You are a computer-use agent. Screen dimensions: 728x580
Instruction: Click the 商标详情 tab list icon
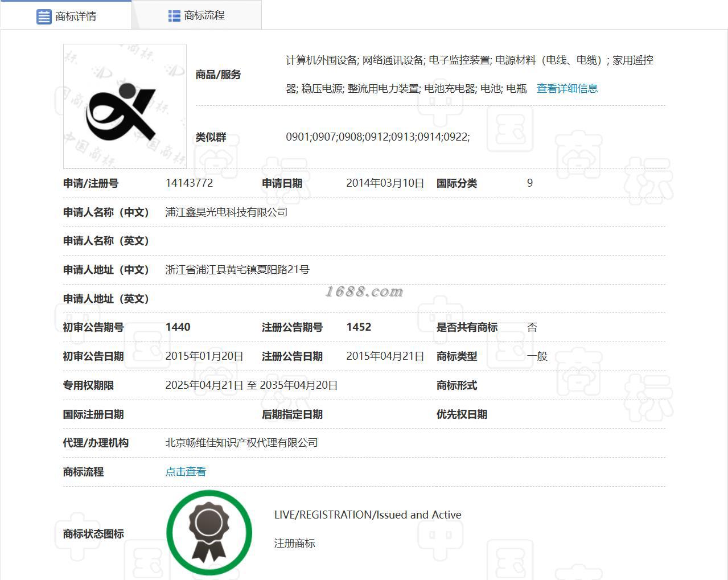click(x=44, y=17)
